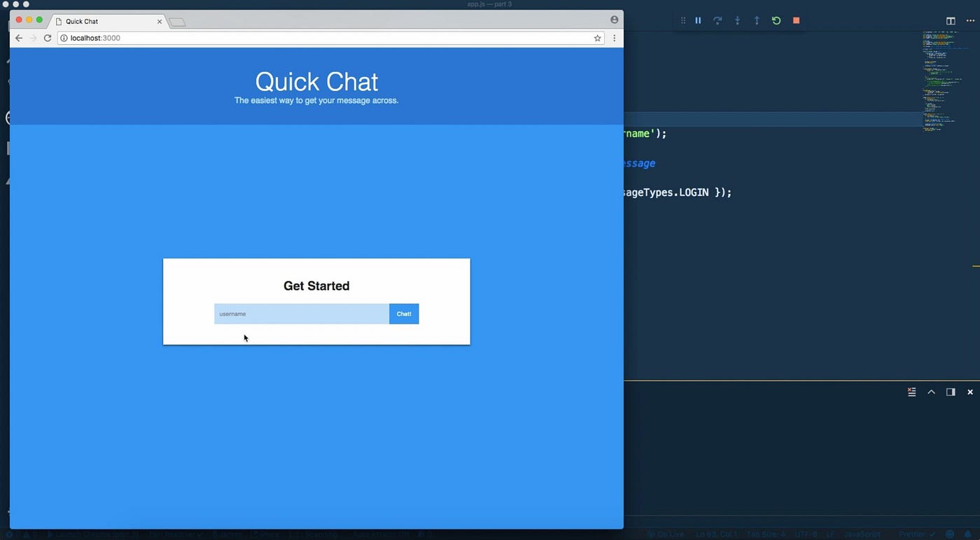
Task: Focus the username input field
Action: point(302,314)
